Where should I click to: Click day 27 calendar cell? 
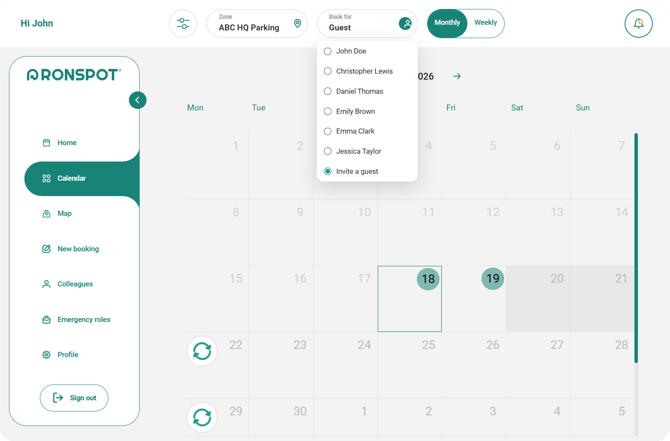point(538,365)
